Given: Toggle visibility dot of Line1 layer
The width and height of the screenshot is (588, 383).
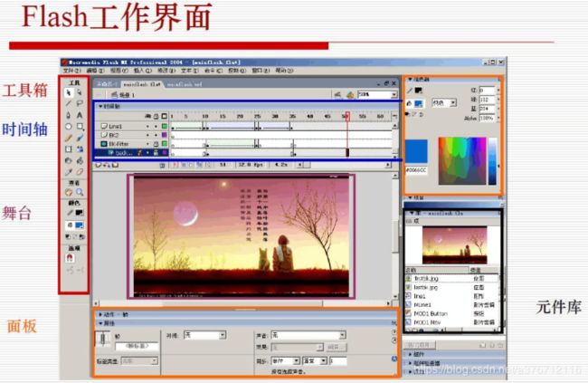Looking at the screenshot, I should click(x=148, y=126).
